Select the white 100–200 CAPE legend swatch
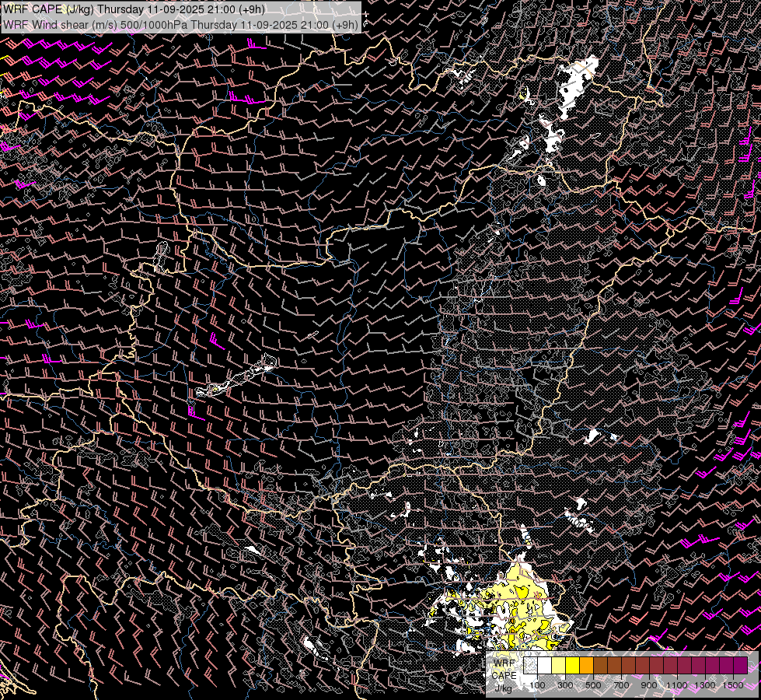The height and width of the screenshot is (700, 761). [545, 665]
